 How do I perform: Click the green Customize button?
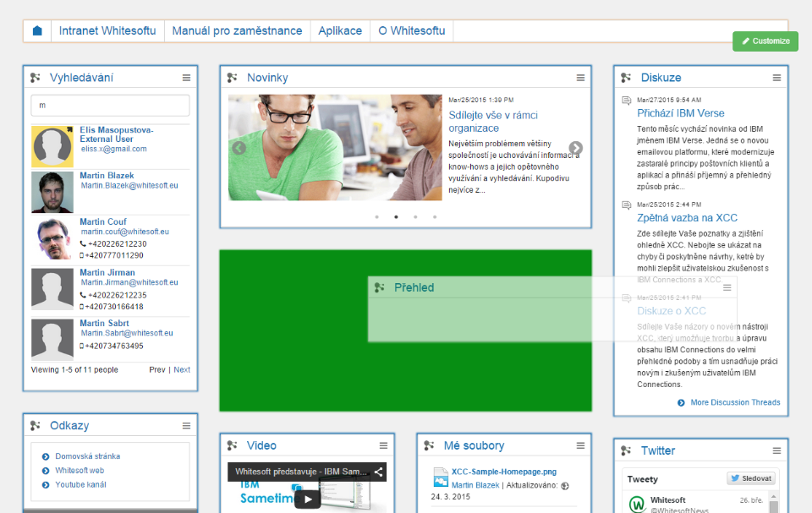coord(765,41)
